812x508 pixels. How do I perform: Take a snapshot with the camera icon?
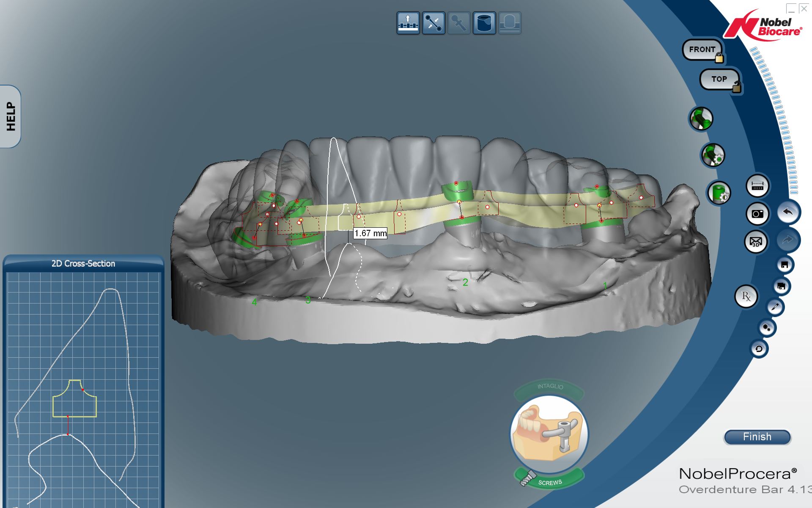(x=757, y=214)
